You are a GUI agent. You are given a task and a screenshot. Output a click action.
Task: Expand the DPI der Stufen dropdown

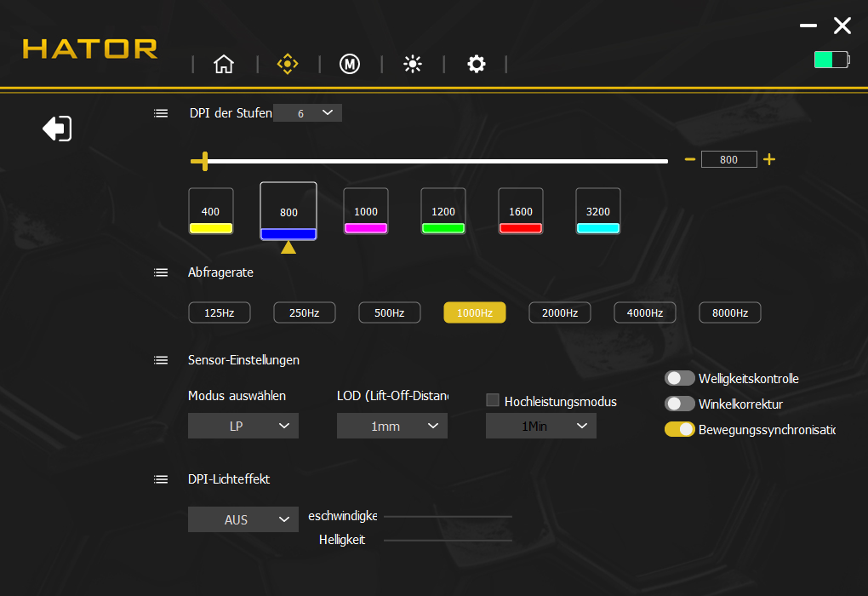pos(308,113)
